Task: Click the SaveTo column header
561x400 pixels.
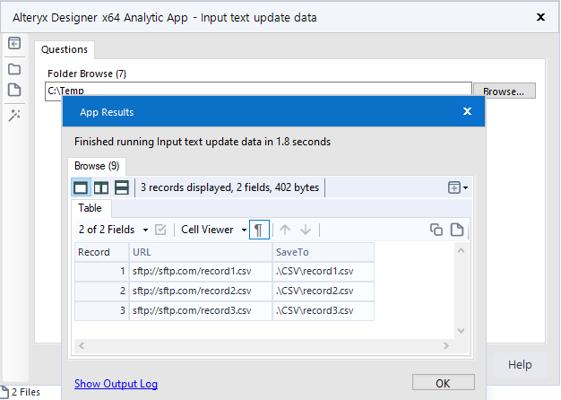Action: click(323, 252)
